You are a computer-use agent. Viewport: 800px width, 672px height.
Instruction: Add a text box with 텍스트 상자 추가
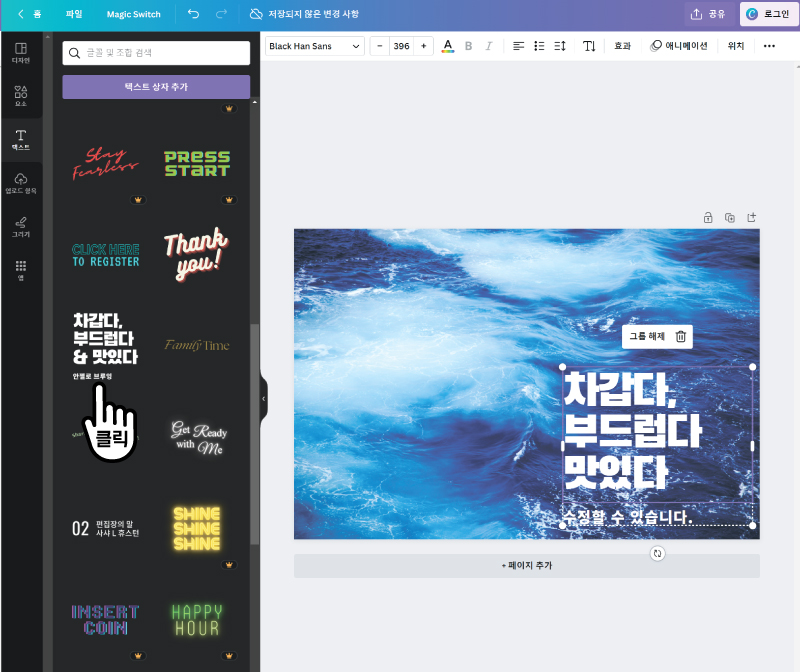click(156, 88)
